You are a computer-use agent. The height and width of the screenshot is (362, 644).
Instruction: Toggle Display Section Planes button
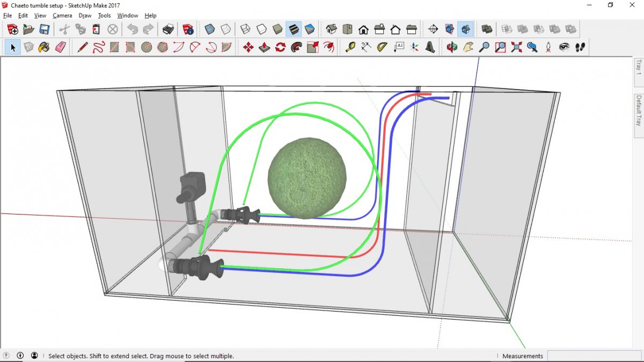(450, 29)
